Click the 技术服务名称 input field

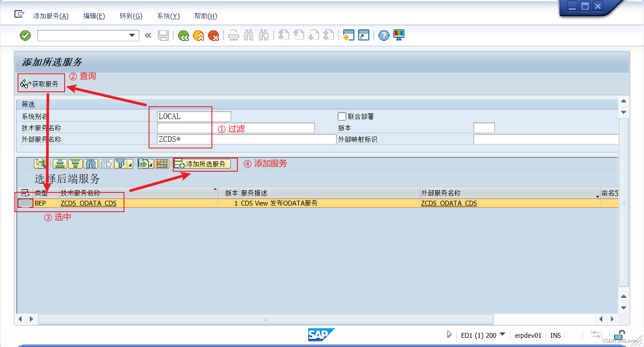click(x=236, y=128)
